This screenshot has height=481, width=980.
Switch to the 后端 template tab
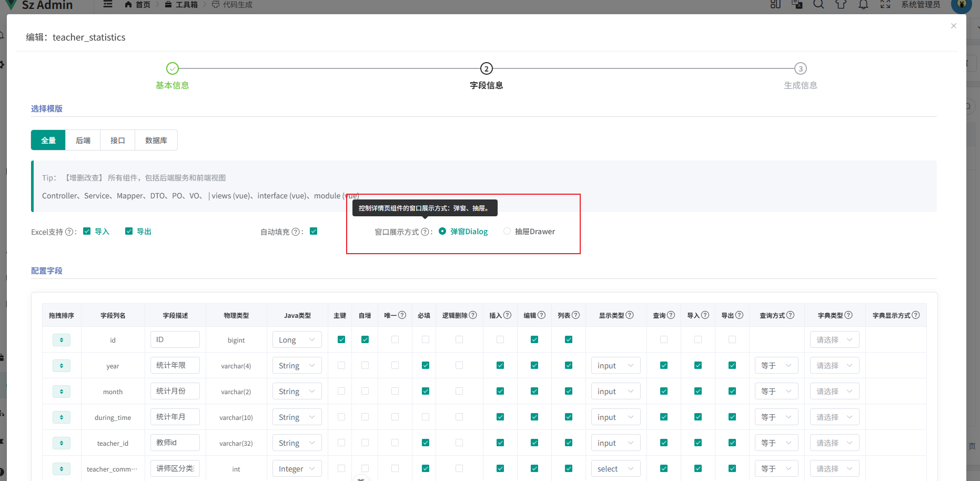point(83,141)
